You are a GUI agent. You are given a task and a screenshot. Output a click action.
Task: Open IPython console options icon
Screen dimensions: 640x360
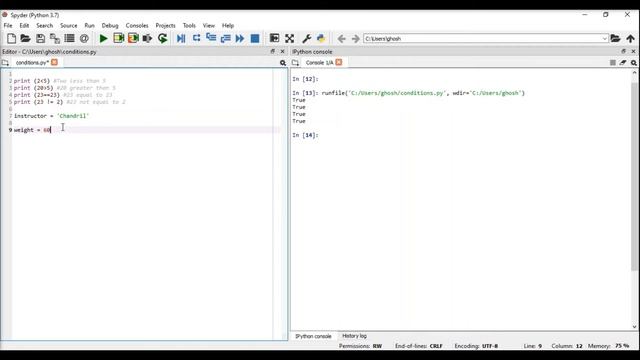tap(633, 62)
